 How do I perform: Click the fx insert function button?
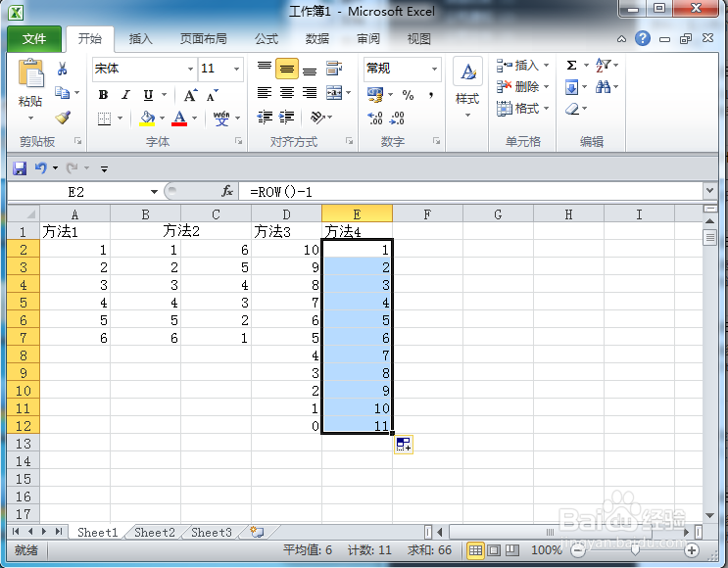227,191
